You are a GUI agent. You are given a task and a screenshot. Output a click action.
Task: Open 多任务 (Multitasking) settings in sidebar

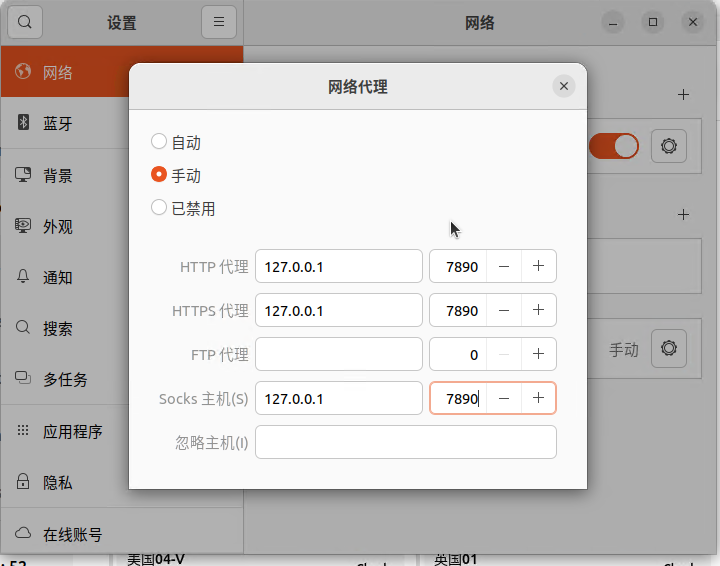[65, 379]
